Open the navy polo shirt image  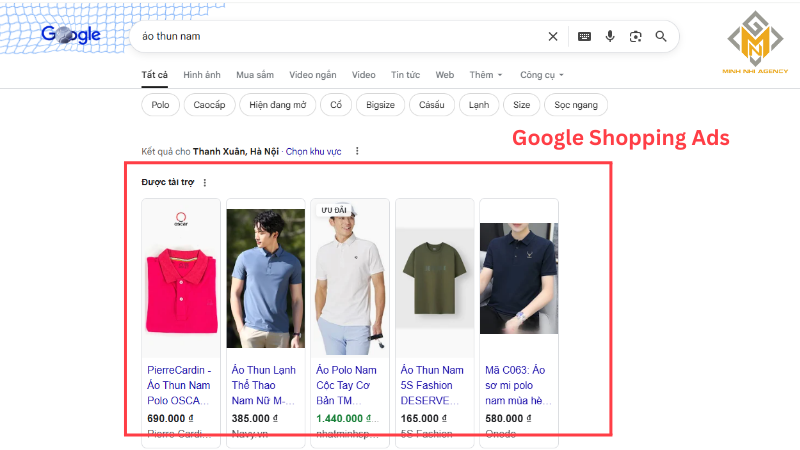pos(519,278)
